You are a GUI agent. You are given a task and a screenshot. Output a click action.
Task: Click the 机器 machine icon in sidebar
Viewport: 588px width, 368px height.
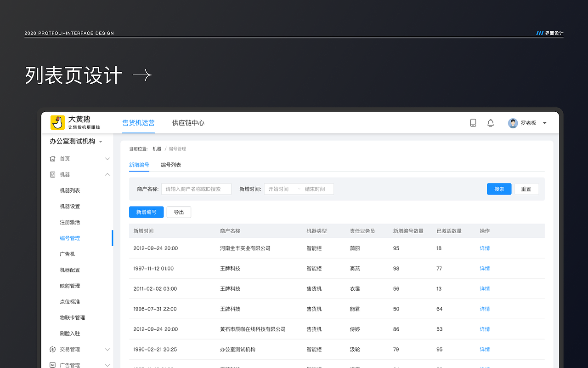click(52, 174)
